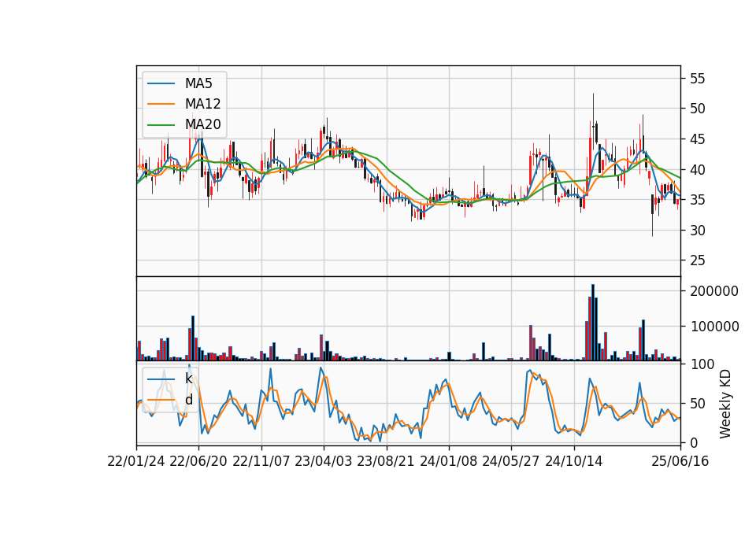Click the price axis tick label 25
This screenshot has height=543, width=756.
point(697,260)
